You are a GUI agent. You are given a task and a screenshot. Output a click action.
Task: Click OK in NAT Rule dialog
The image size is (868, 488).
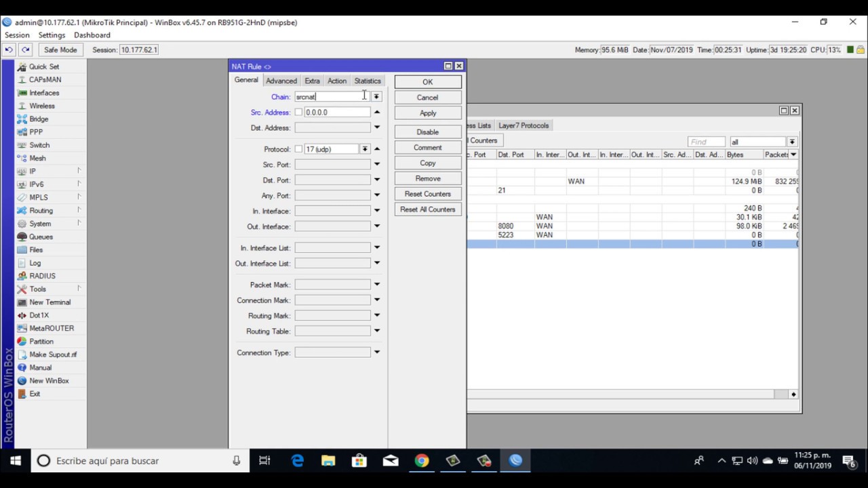(428, 82)
